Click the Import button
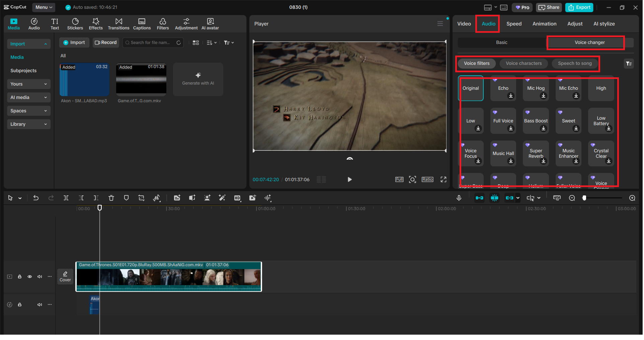 click(74, 42)
